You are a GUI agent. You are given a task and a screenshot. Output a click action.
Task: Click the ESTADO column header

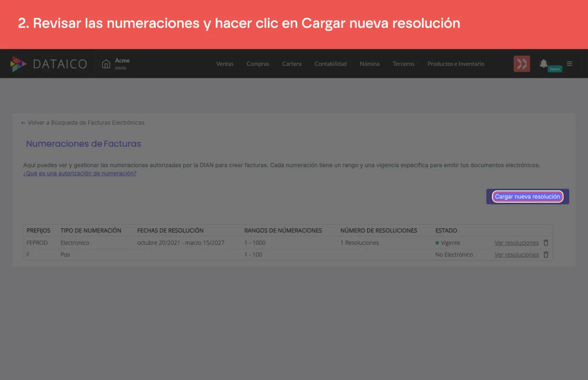coord(447,230)
